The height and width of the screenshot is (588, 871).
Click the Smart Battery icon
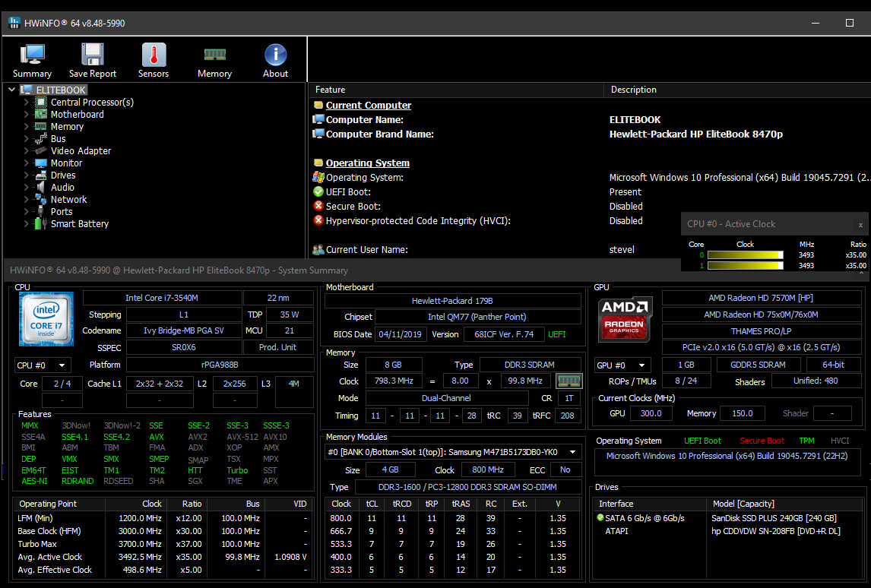coord(40,224)
